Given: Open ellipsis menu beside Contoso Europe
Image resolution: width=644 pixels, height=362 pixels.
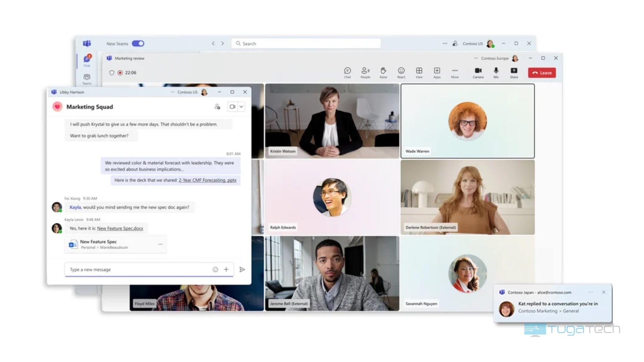Looking at the screenshot, I should coord(476,58).
